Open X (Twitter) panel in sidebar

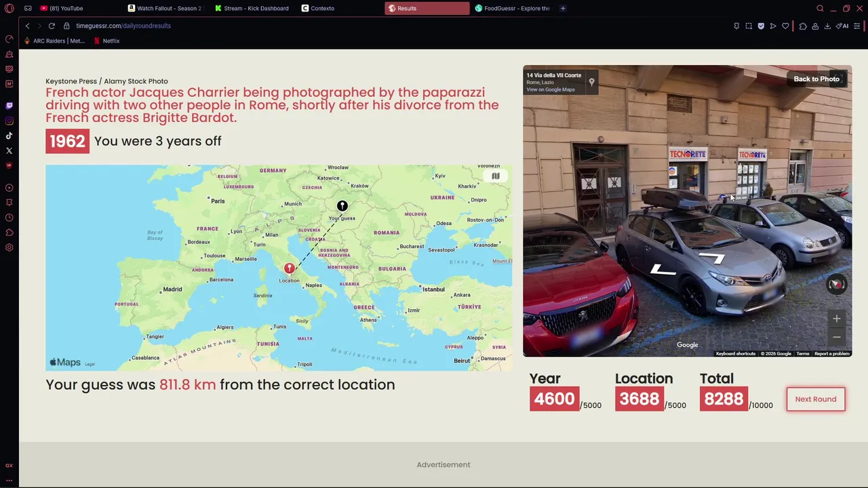(x=9, y=150)
